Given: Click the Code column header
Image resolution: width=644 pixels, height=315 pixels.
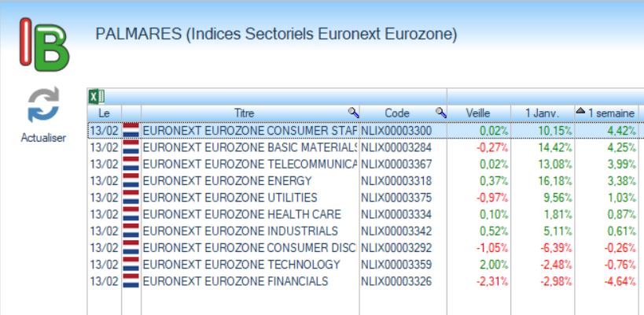Looking at the screenshot, I should pos(397,113).
